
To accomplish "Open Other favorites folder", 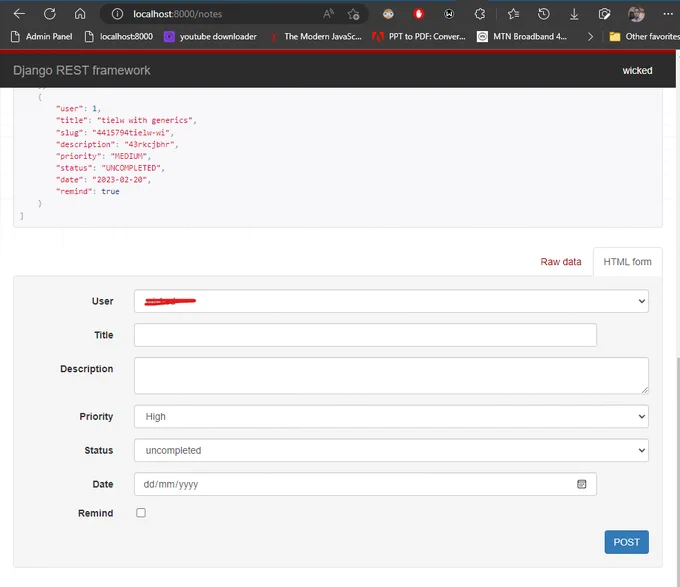I will 644,36.
